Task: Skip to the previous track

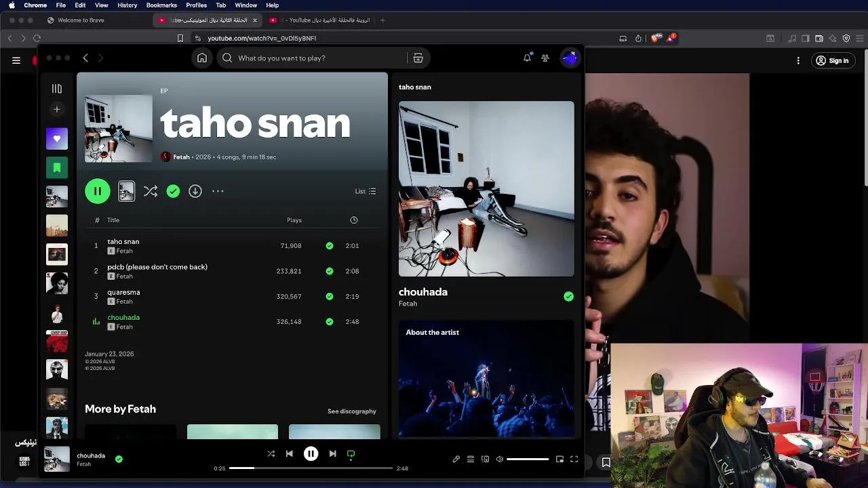Action: point(290,453)
